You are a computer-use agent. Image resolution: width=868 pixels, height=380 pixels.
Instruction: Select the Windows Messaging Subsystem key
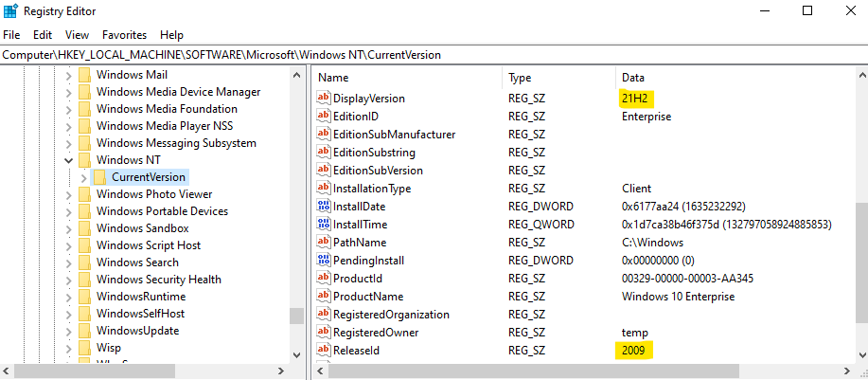tap(176, 143)
